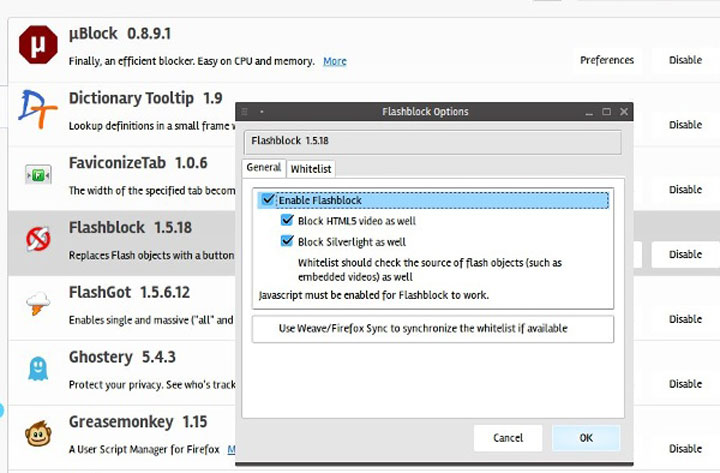Click the dot pin icon in dialog title bar
Screen dimensions: 720x473
pyautogui.click(x=262, y=112)
